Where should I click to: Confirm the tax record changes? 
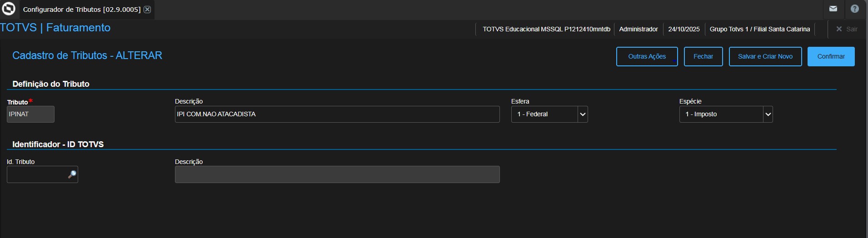[x=831, y=57]
